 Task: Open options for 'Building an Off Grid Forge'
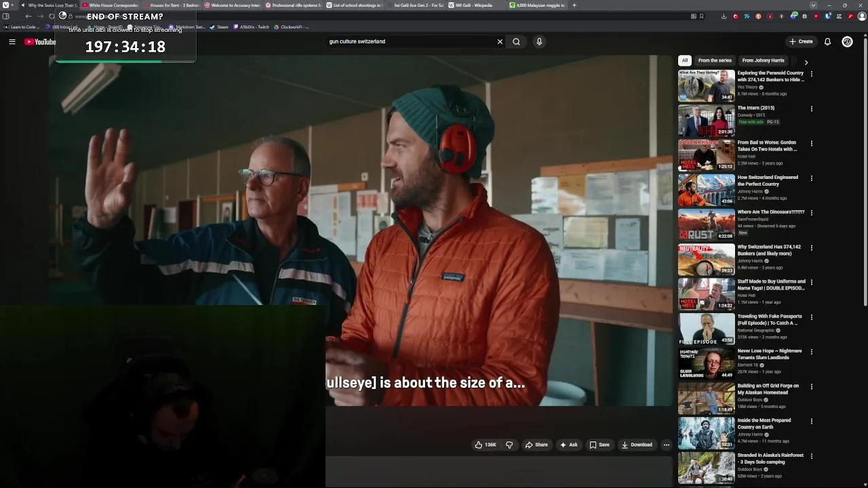click(811, 386)
